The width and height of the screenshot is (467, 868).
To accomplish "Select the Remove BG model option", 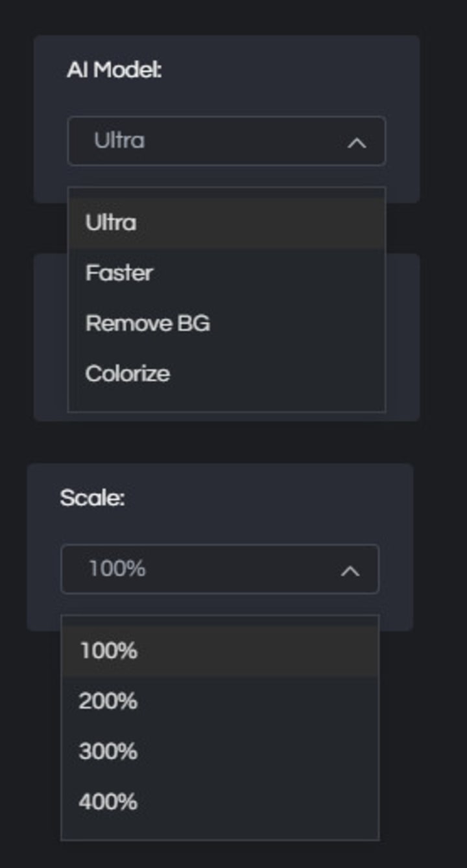I will click(148, 323).
